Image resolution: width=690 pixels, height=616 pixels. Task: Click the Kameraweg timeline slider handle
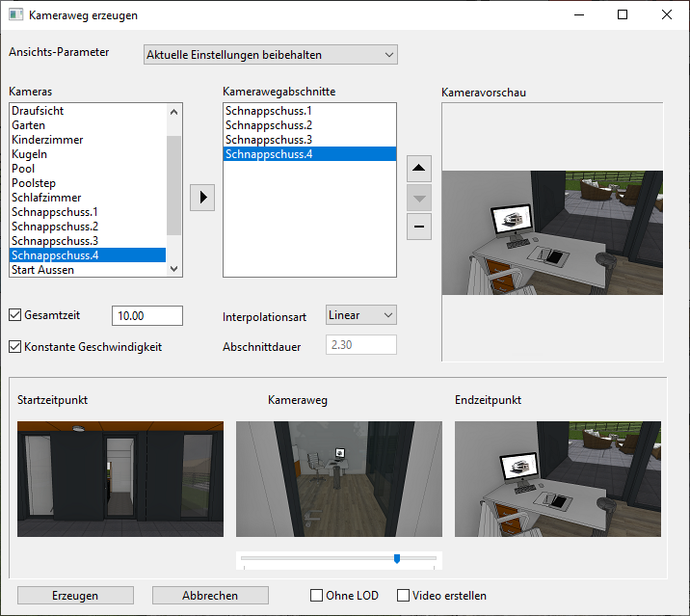tap(397, 558)
